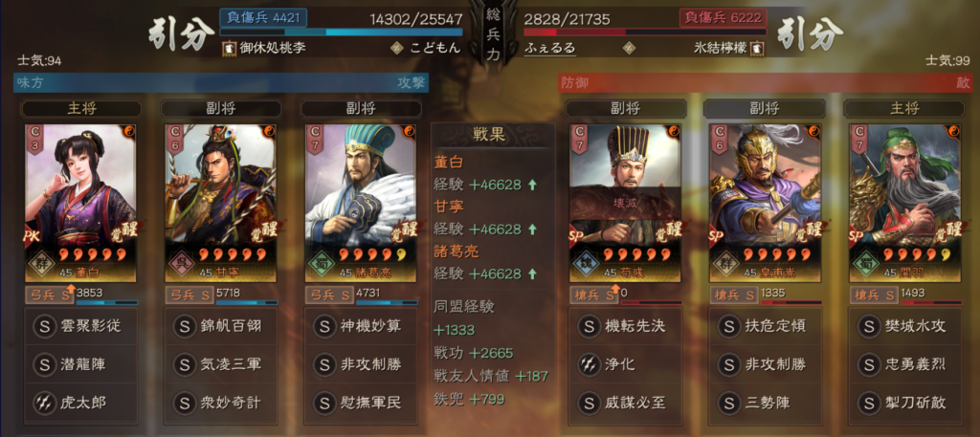Select the 樊城水攻 skill entry
The height and width of the screenshot is (437, 980).
pyautogui.click(x=904, y=326)
